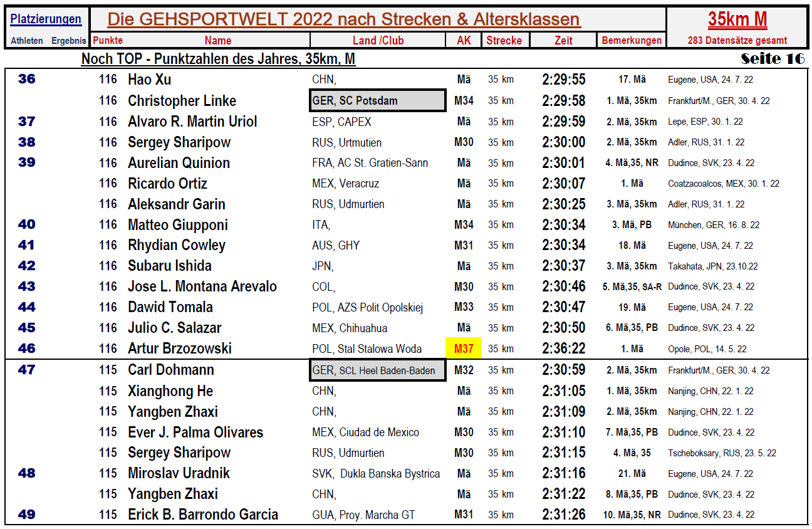Click the Ergebnis header label

[69, 41]
